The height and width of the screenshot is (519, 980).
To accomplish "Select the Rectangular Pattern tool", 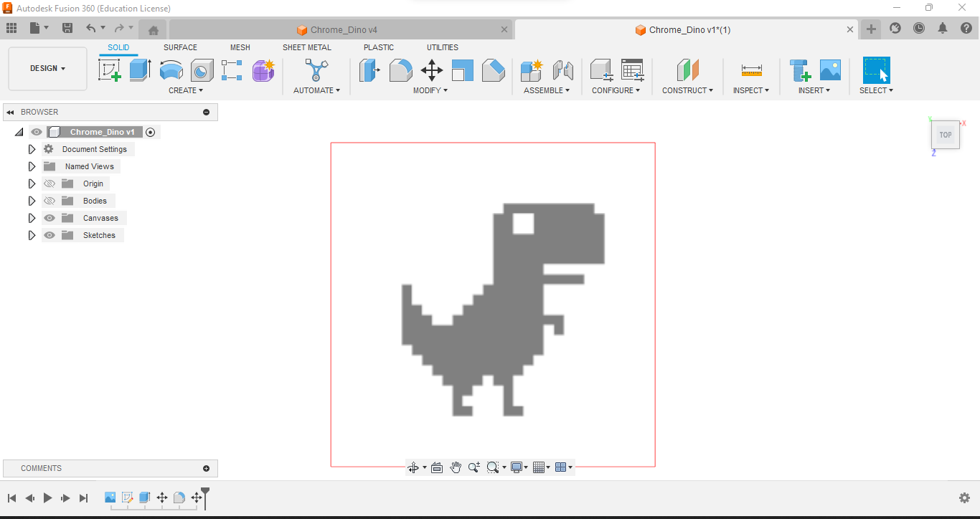I will [x=232, y=70].
